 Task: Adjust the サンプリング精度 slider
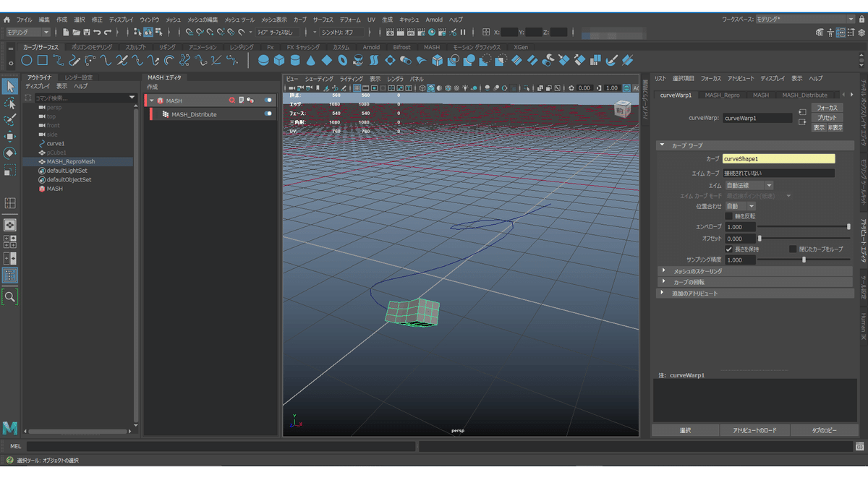pos(804,260)
